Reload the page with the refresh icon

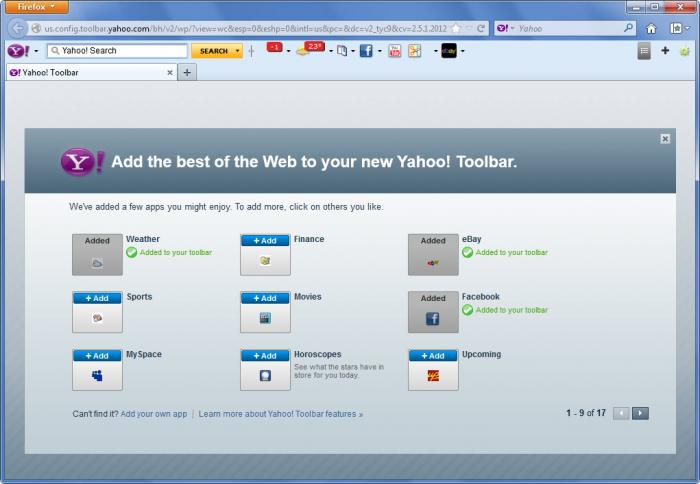481,29
